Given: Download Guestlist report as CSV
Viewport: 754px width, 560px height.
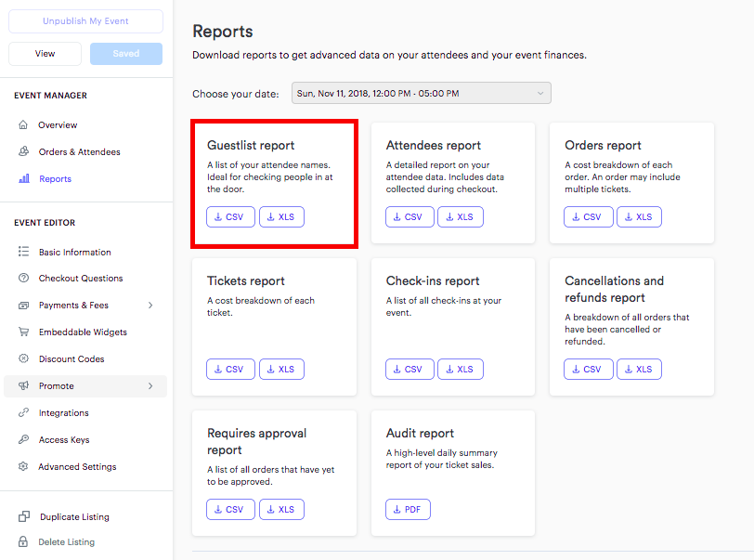Looking at the screenshot, I should (x=230, y=217).
